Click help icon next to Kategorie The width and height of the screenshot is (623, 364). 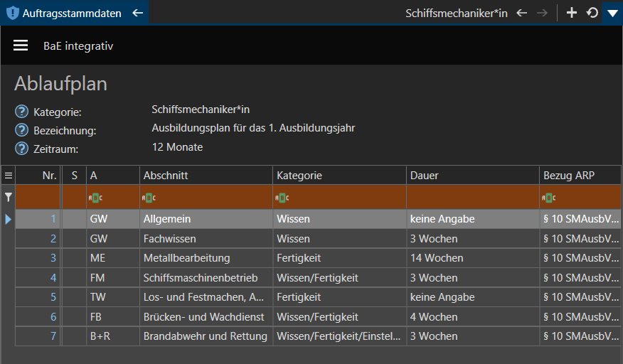tap(21, 112)
